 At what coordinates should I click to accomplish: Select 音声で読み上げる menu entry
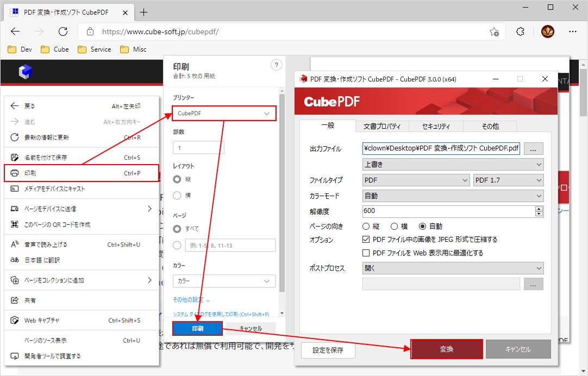point(82,245)
